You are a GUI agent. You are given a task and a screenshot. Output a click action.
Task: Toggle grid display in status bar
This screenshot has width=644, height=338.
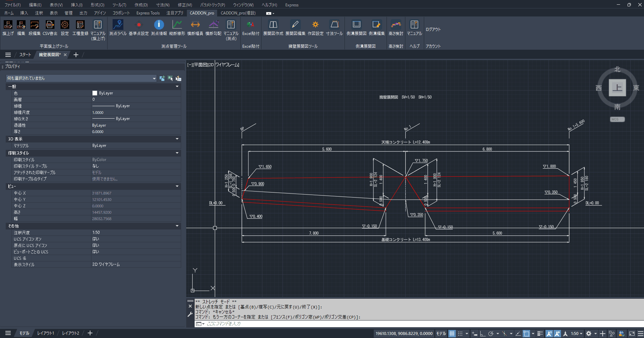point(452,334)
